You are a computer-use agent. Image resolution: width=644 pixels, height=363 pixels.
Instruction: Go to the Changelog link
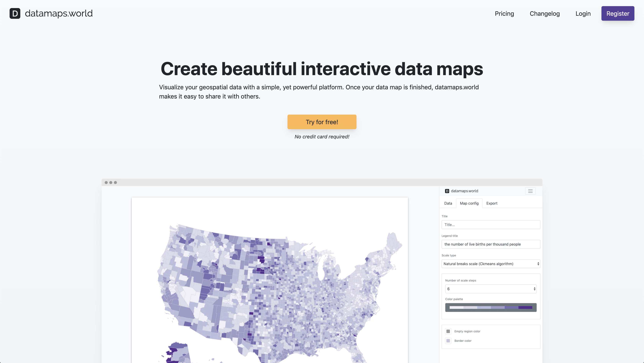(x=545, y=13)
